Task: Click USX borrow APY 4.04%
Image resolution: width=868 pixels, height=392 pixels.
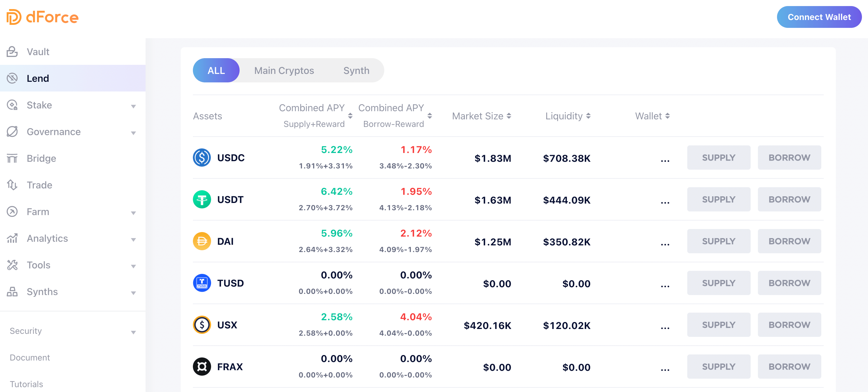Action: tap(416, 317)
